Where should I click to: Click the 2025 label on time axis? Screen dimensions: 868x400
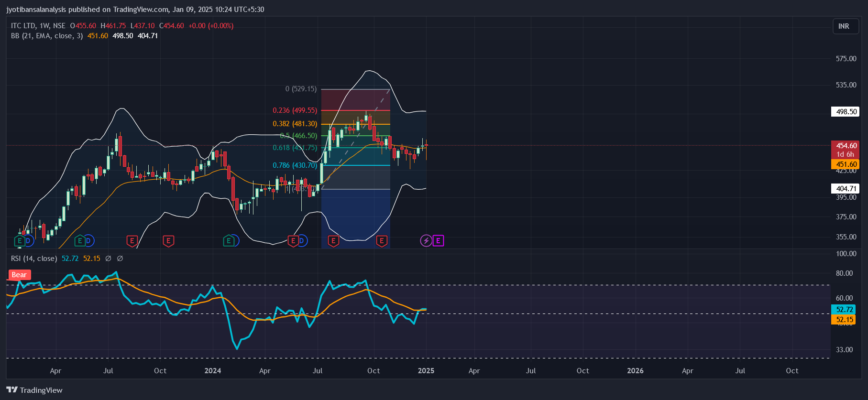[x=426, y=371]
